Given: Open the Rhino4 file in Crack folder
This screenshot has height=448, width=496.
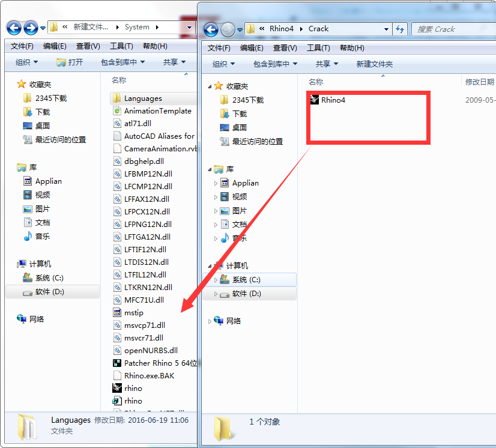Looking at the screenshot, I should pos(328,100).
